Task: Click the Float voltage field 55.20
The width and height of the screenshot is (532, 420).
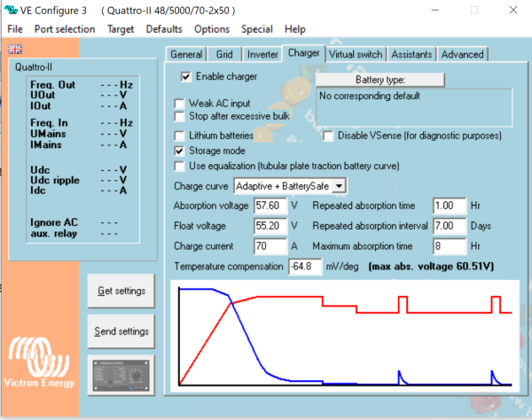Action: (x=270, y=226)
